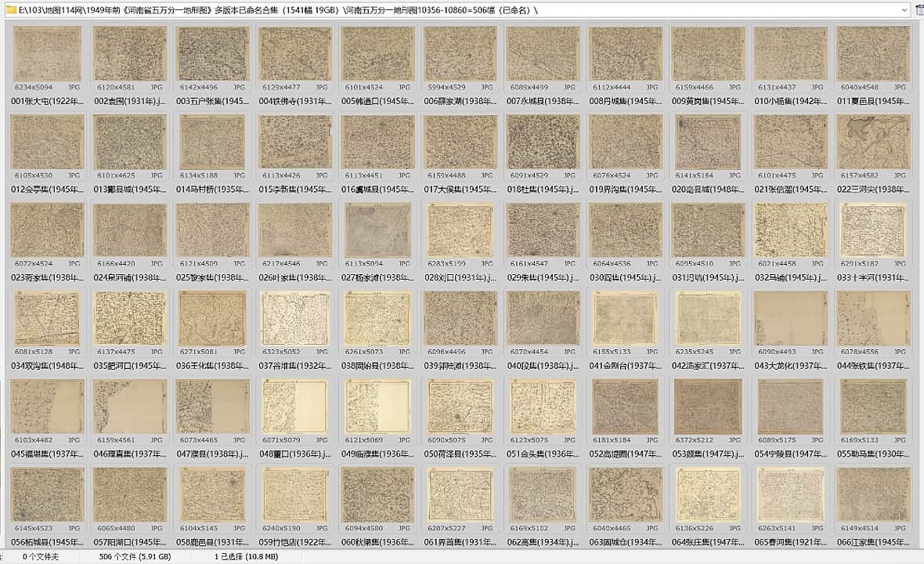The image size is (924, 564).
Task: Select the 028刘口 map thumbnail
Action: (x=460, y=230)
